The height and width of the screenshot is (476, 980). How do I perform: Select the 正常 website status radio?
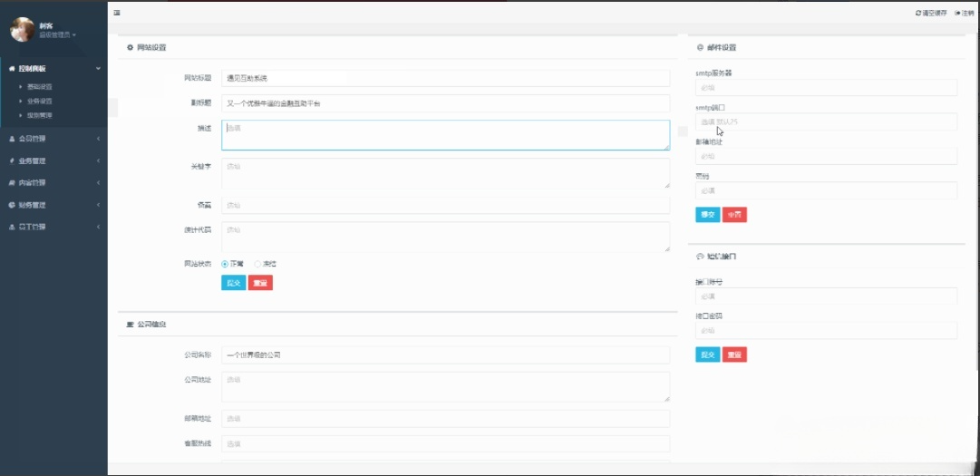(225, 264)
